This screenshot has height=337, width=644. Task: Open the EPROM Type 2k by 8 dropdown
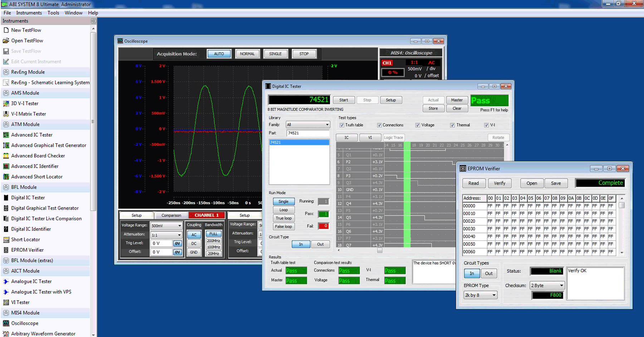[x=480, y=295]
